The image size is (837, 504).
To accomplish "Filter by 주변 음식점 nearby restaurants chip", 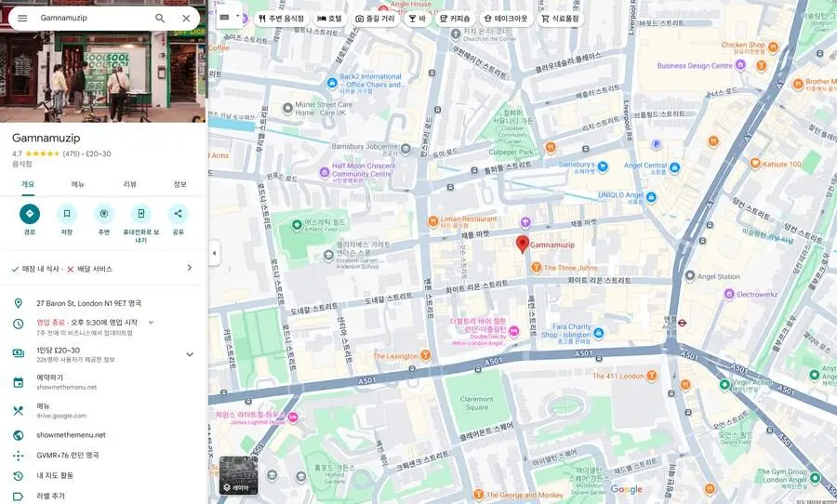I will (281, 19).
